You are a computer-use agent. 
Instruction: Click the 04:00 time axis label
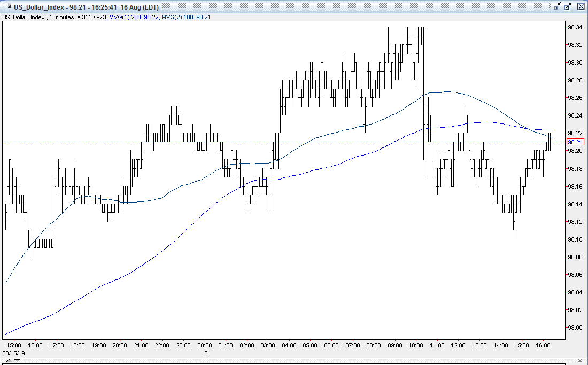click(x=289, y=345)
